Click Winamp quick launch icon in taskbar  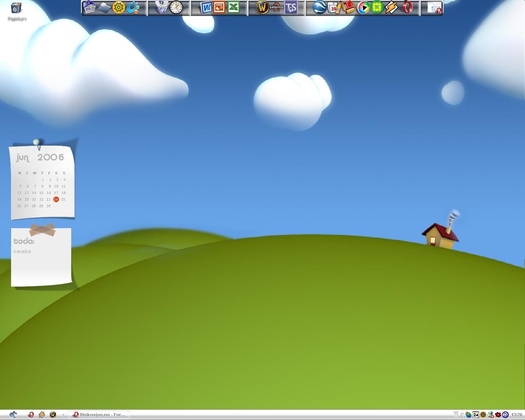click(x=41, y=415)
